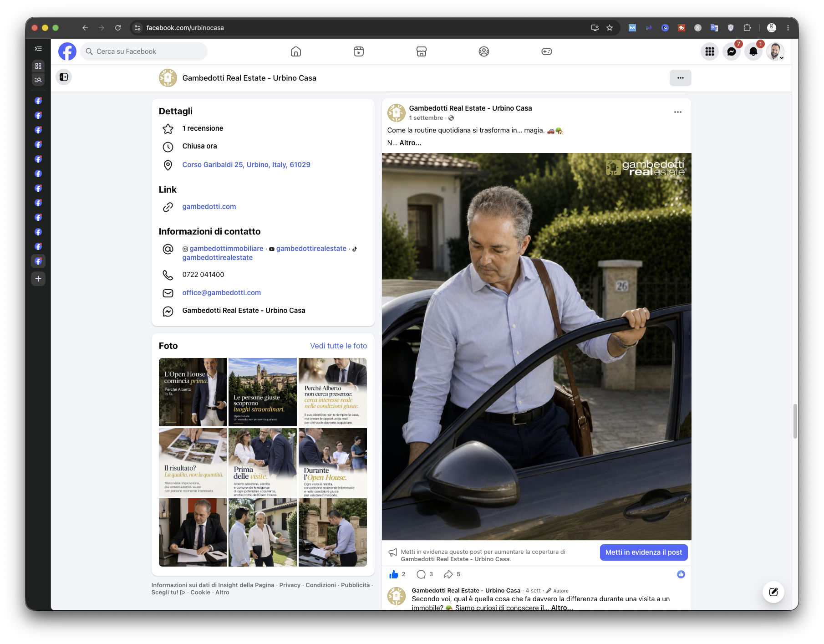Bookmark the page with the star icon

tap(610, 28)
